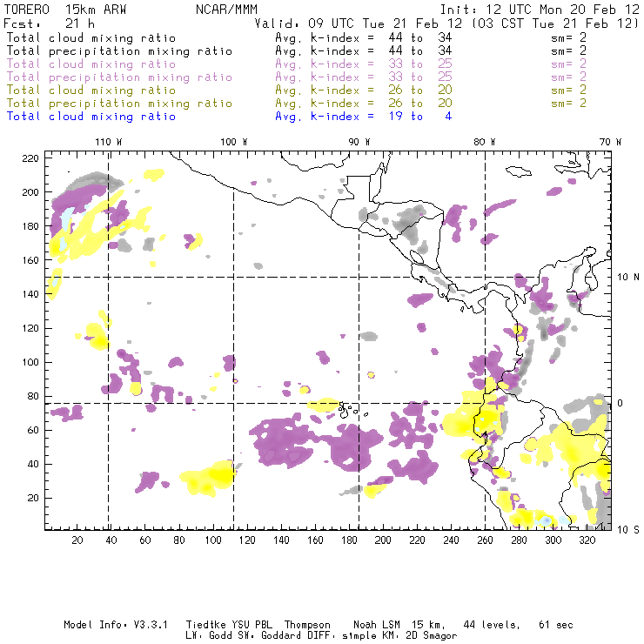Screen dimensions: 644x644
Task: Select the y-axis tick label '200'
Action: point(30,192)
